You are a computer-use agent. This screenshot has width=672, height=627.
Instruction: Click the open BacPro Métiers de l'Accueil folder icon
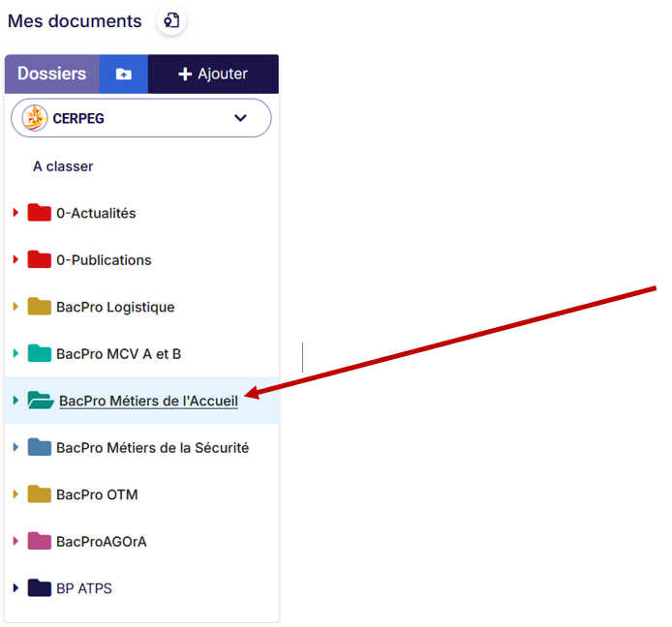click(x=41, y=401)
